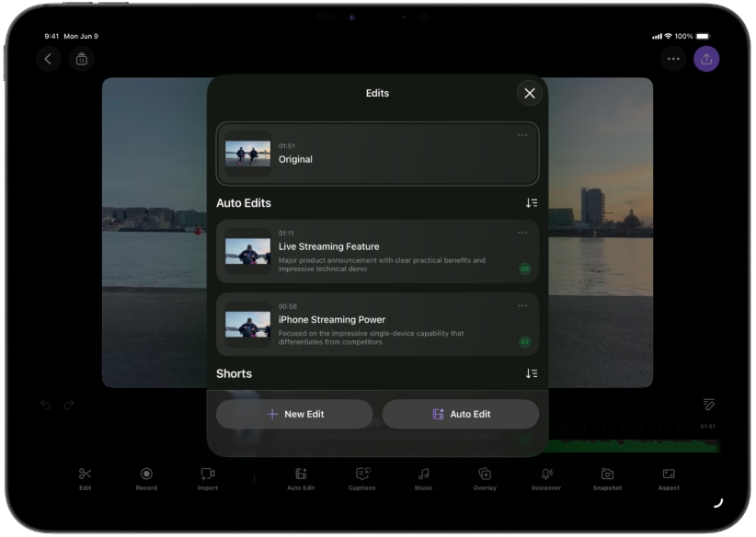Sort the Auto Edits list

coord(532,203)
